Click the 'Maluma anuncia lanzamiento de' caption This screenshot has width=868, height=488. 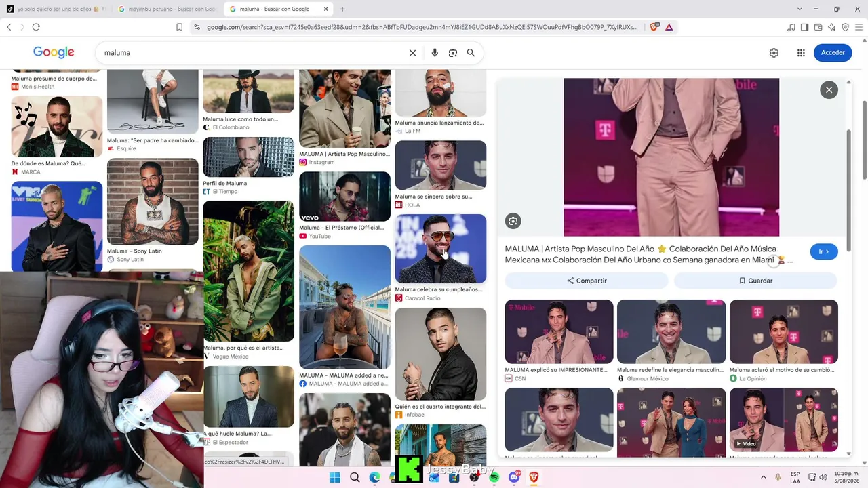point(439,123)
